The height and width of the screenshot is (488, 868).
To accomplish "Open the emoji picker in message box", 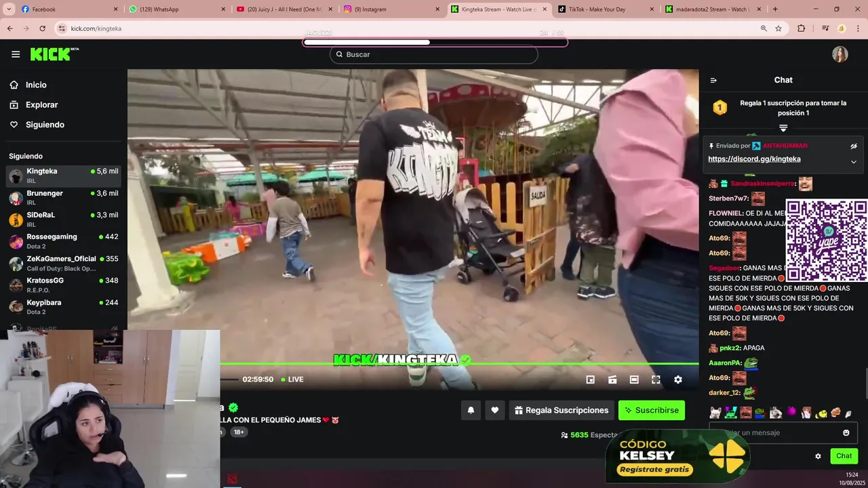I will coord(846,432).
